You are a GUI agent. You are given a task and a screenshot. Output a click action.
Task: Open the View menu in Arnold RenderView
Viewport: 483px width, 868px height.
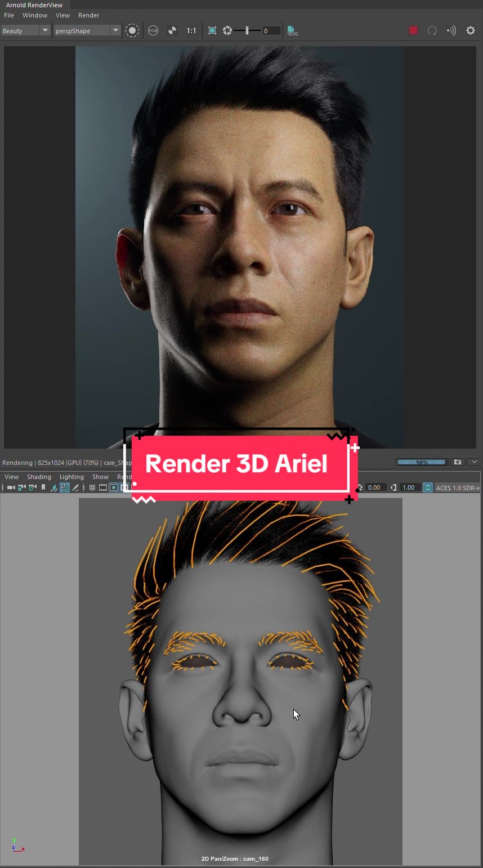click(x=62, y=15)
